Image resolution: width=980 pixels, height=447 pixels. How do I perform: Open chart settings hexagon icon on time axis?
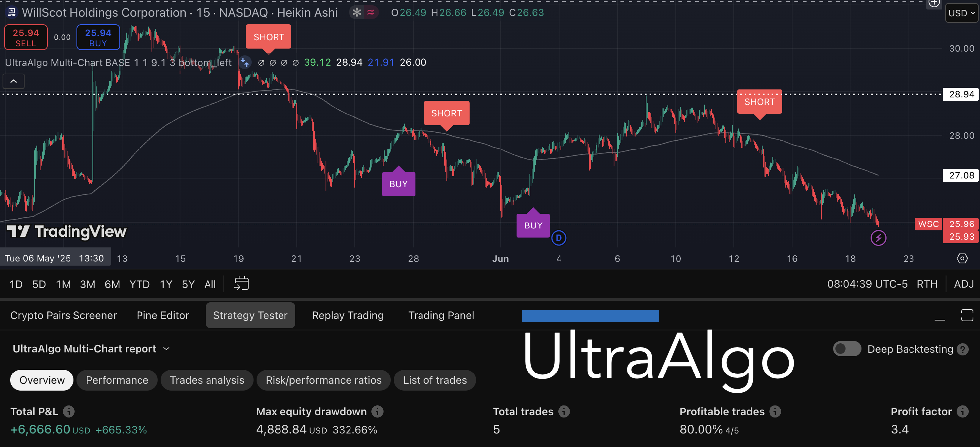pyautogui.click(x=962, y=258)
